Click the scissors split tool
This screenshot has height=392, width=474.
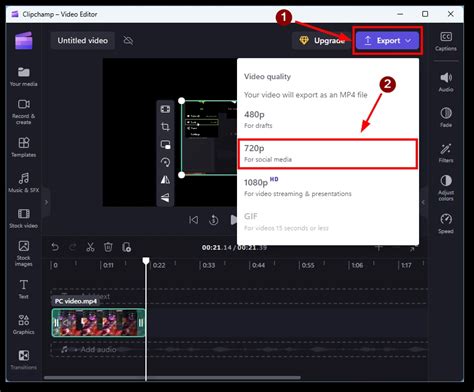90,247
